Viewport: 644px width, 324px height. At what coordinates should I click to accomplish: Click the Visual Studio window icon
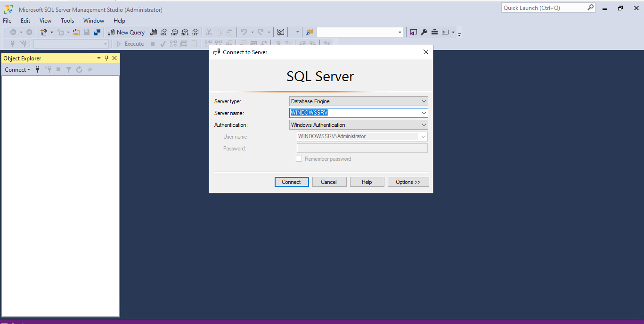tap(413, 32)
